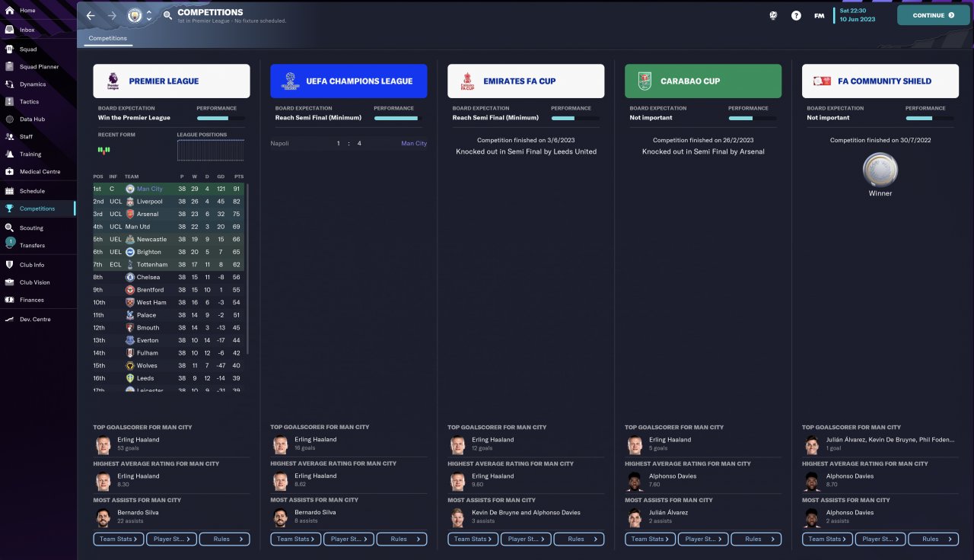Open the Scouting magnifier icon in sidebar
The height and width of the screenshot is (560, 974).
[x=10, y=228]
